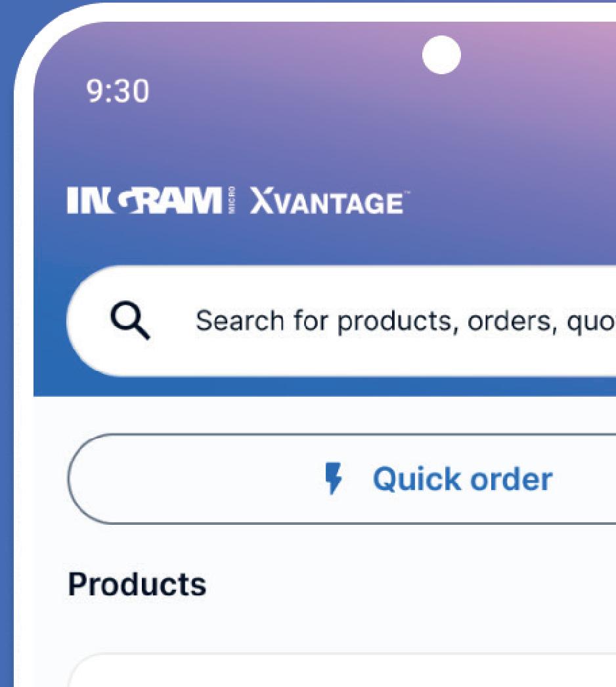Screen dimensions: 616x687
Task: Select the Products section heading
Action: (137, 585)
